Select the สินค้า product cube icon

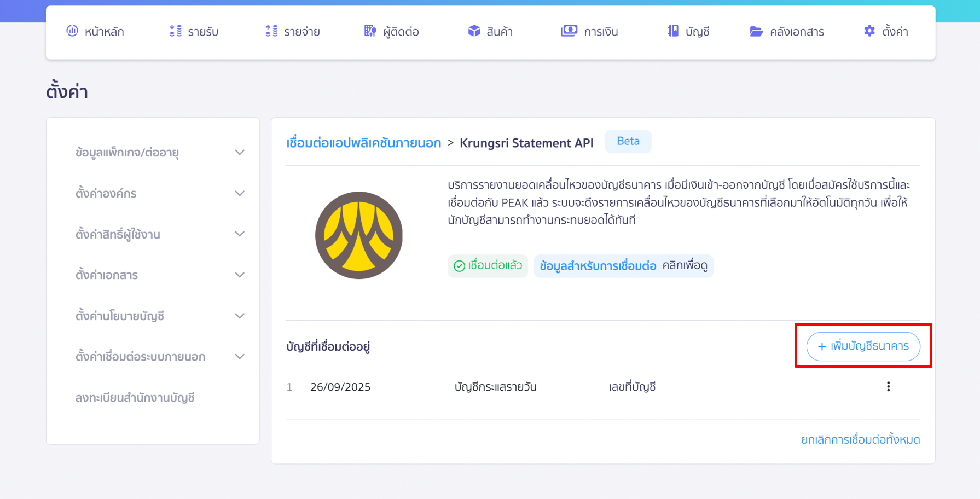473,31
